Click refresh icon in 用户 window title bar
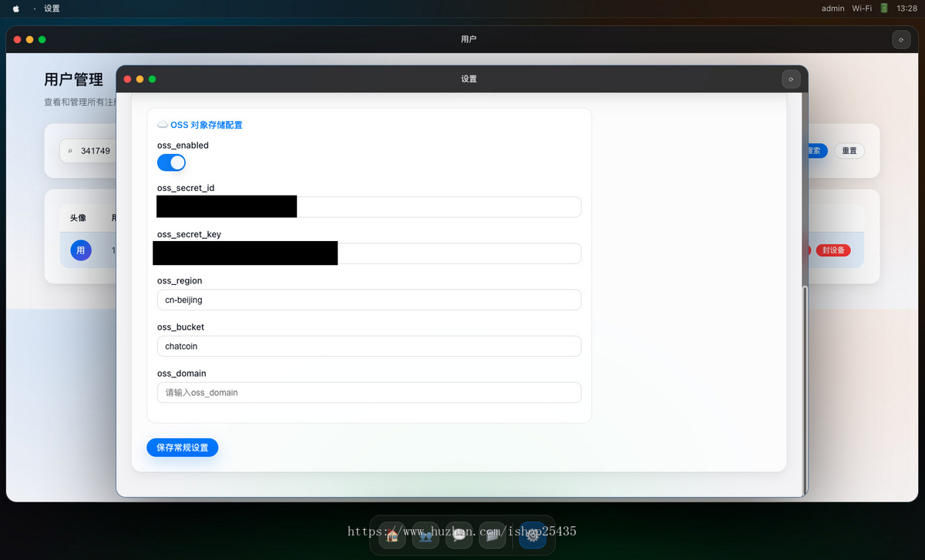Viewport: 925px width, 560px height. coord(901,39)
